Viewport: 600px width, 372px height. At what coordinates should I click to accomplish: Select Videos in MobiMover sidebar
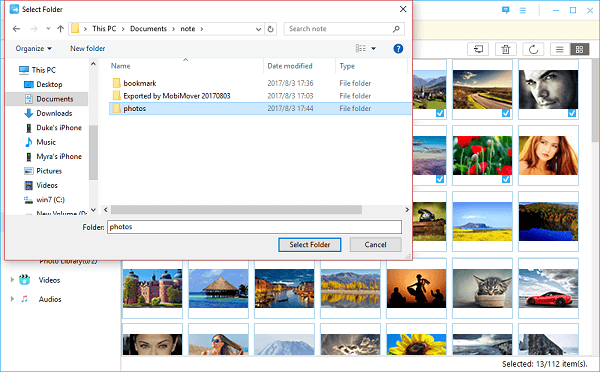coord(49,280)
